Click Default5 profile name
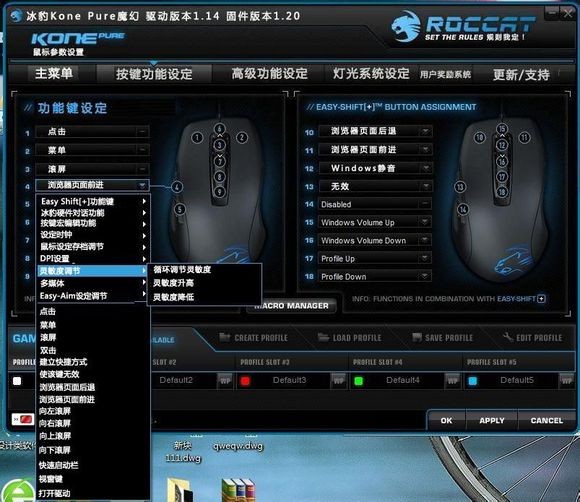The image size is (580, 502). point(517,380)
